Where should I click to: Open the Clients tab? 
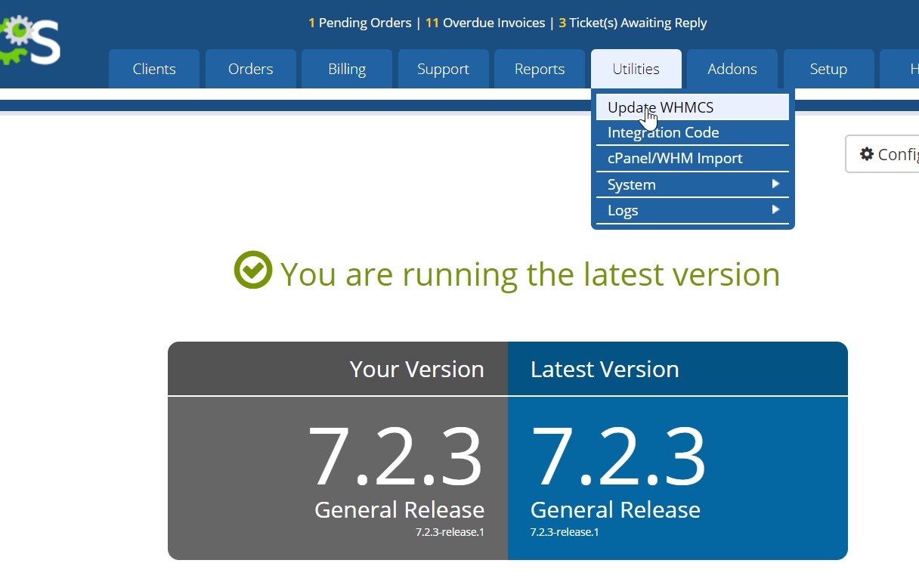click(154, 69)
